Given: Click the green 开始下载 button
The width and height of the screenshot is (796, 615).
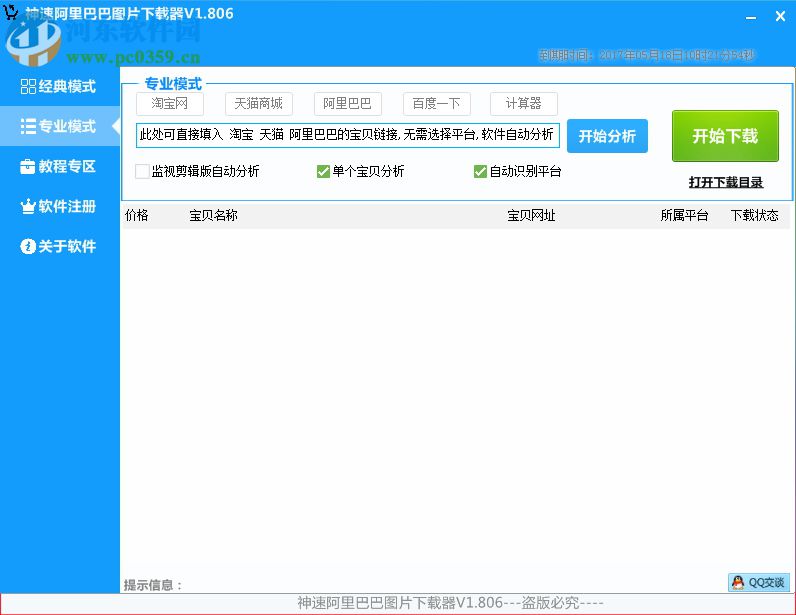Looking at the screenshot, I should click(x=725, y=136).
